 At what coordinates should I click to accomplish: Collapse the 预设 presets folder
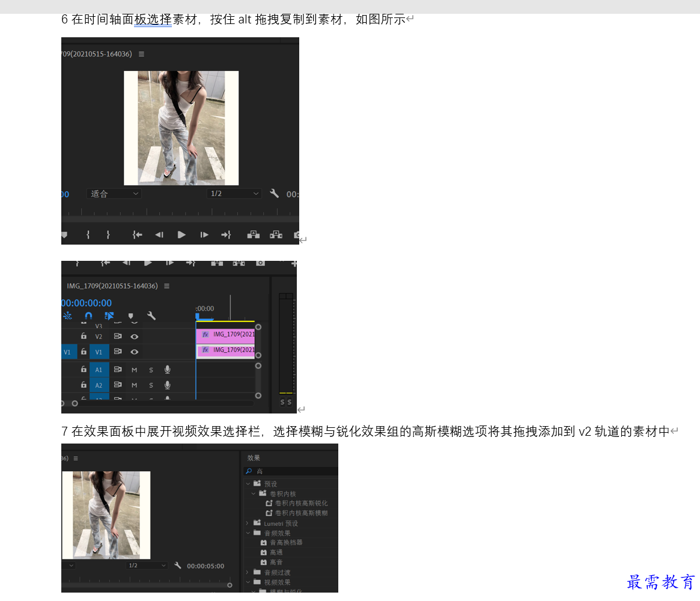tap(248, 484)
